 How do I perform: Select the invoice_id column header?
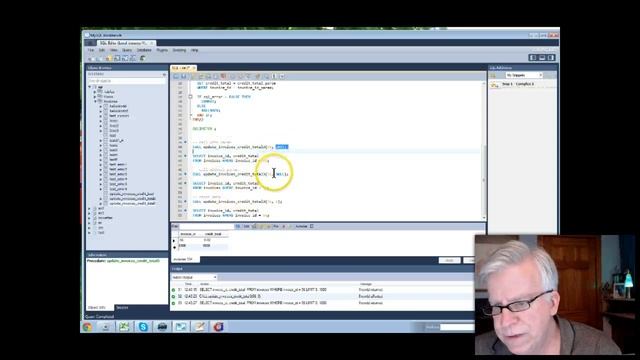(x=188, y=234)
